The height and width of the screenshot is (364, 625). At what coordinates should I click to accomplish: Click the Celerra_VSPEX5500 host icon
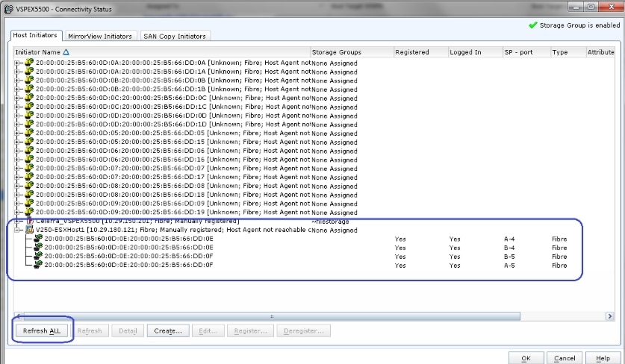pos(30,221)
